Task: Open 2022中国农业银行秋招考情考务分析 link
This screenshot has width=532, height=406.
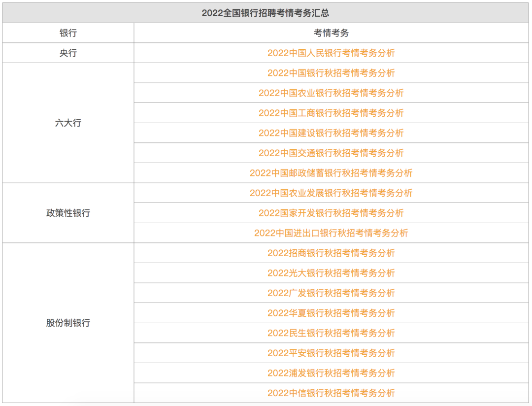Action: point(331,93)
